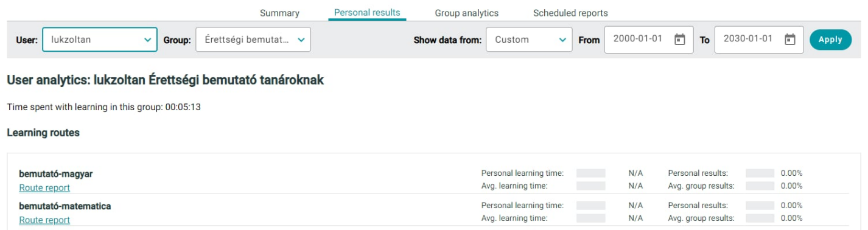Click bemutató-matematica Avg. learning time bar
The height and width of the screenshot is (230, 868).
pos(590,218)
